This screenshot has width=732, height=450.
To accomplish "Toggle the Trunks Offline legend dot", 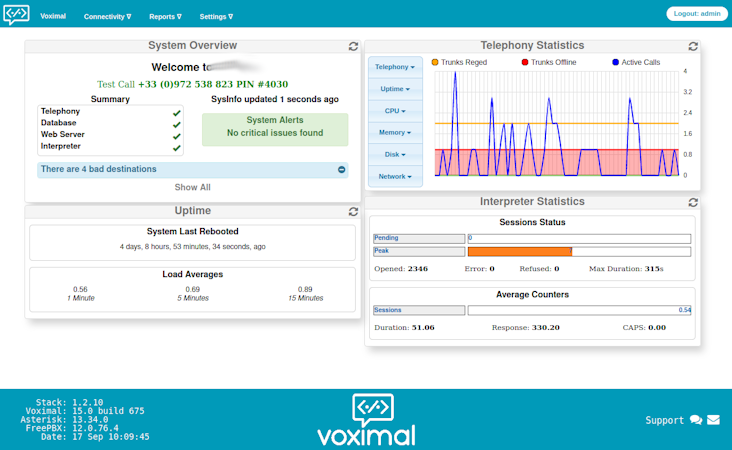I will click(525, 62).
